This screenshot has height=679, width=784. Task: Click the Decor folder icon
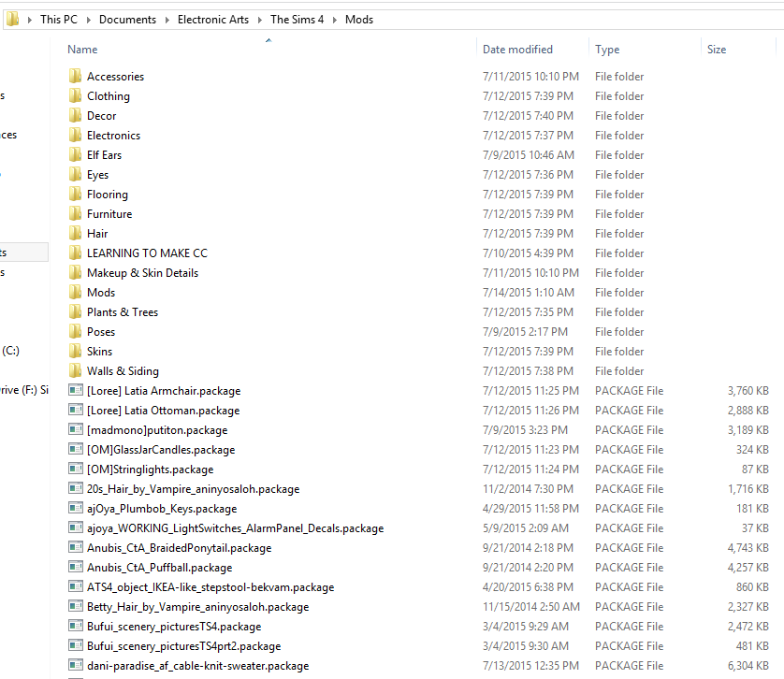76,115
